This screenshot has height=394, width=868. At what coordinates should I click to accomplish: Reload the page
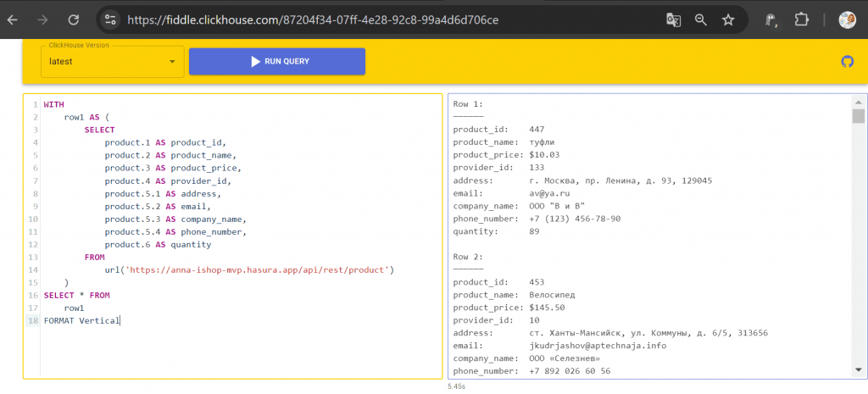(74, 19)
